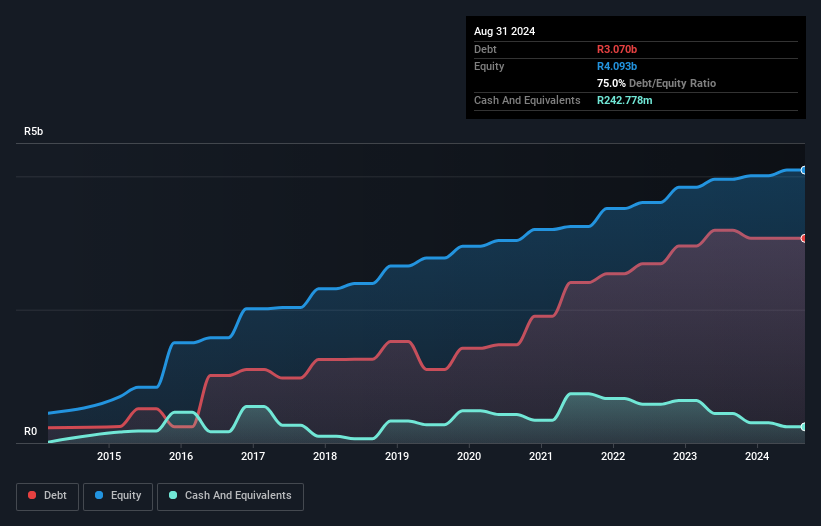821x526 pixels.
Task: Click the 2021 x-axis label
Action: 541,456
